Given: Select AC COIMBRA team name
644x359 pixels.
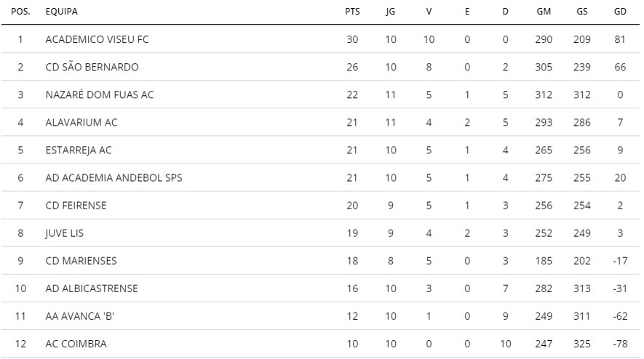Looking at the screenshot, I should pyautogui.click(x=76, y=344).
